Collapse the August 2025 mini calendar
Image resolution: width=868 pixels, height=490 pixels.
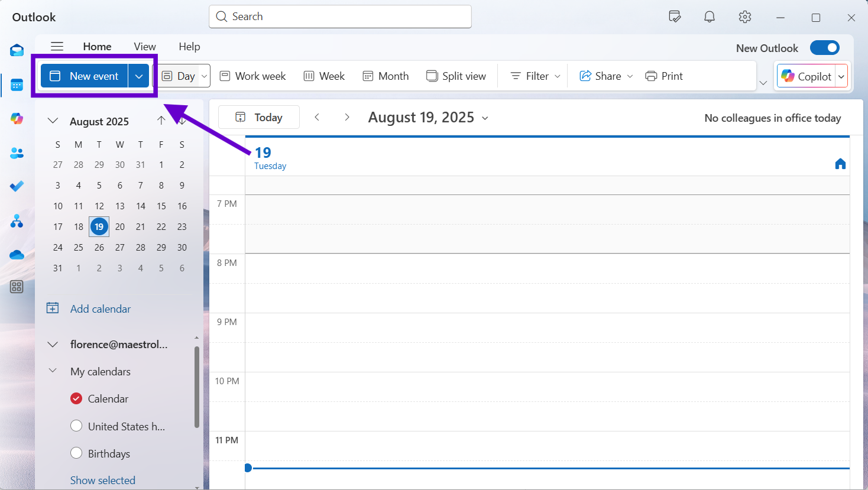point(53,121)
